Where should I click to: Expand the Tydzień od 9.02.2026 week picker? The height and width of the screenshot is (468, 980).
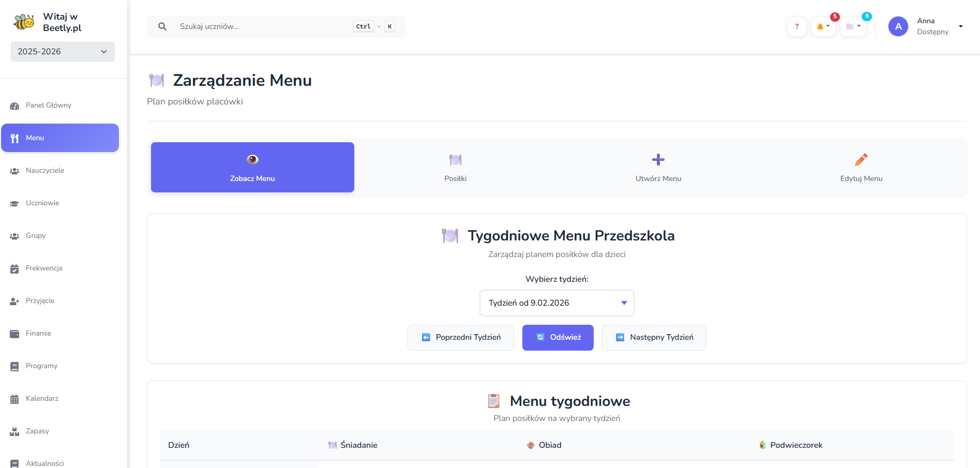(556, 303)
